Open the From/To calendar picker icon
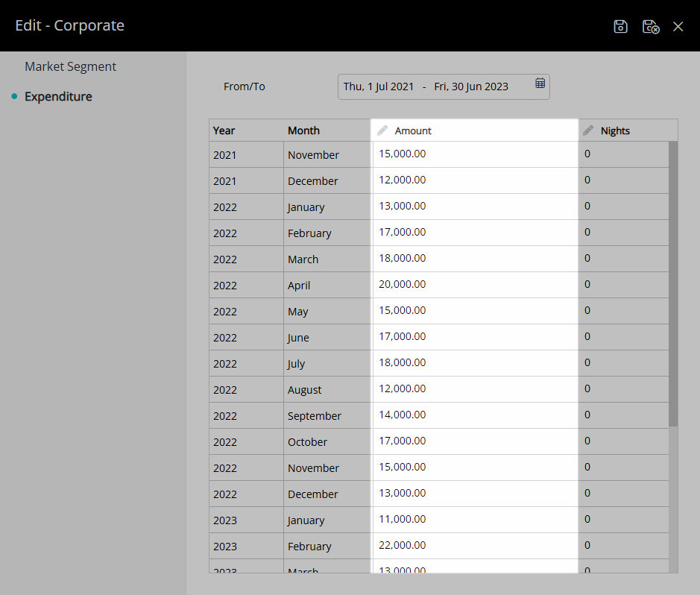Image resolution: width=700 pixels, height=595 pixels. tap(540, 83)
